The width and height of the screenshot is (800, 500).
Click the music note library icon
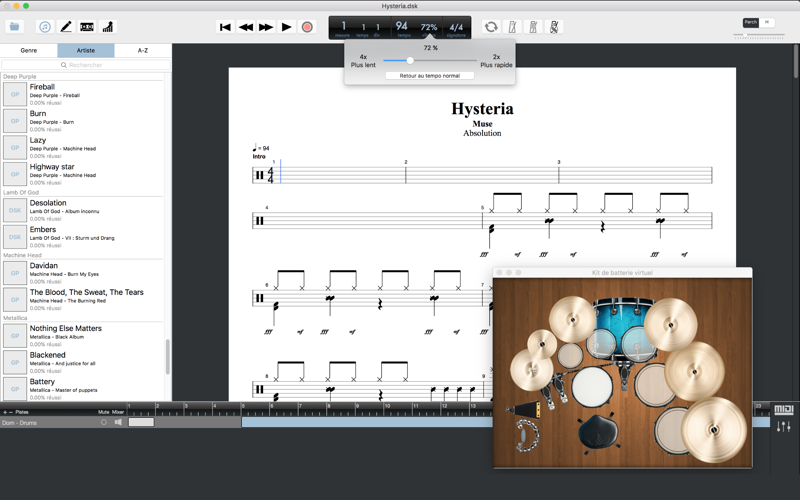[x=45, y=27]
